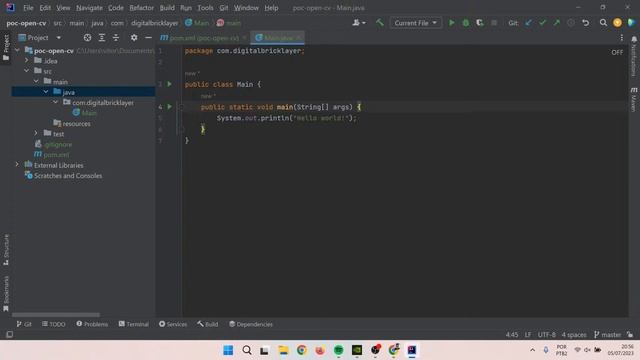This screenshot has height=360, width=640.
Task: Open the Tools menu
Action: point(205,8)
